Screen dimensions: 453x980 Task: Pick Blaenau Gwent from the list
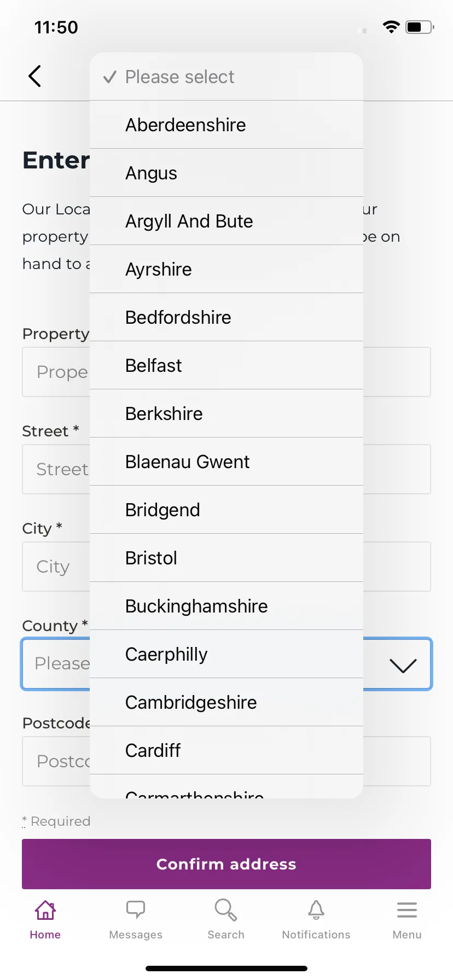226,462
